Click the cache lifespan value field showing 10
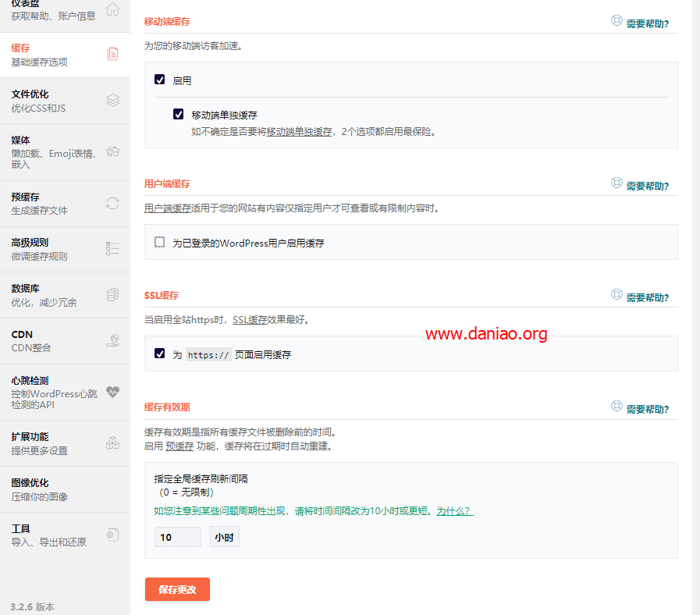Viewport: 700px width, 615px height. (178, 537)
